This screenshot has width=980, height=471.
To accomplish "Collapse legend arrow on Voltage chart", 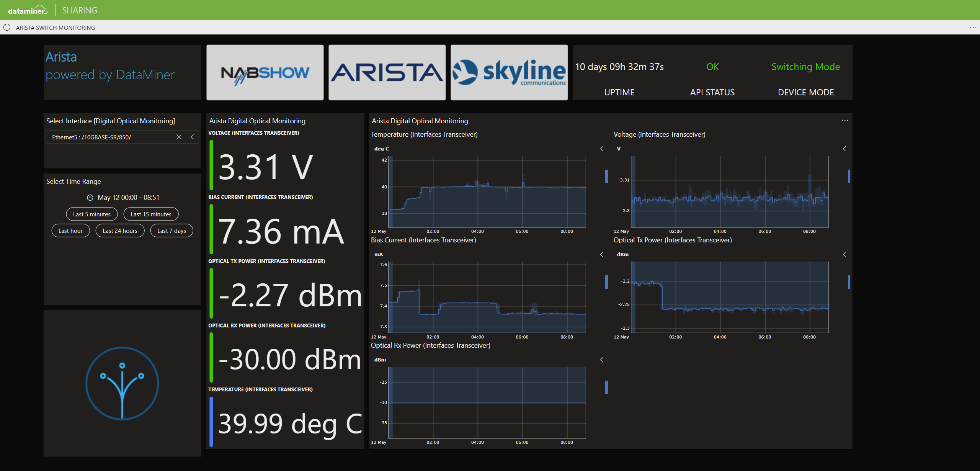I will pos(844,149).
